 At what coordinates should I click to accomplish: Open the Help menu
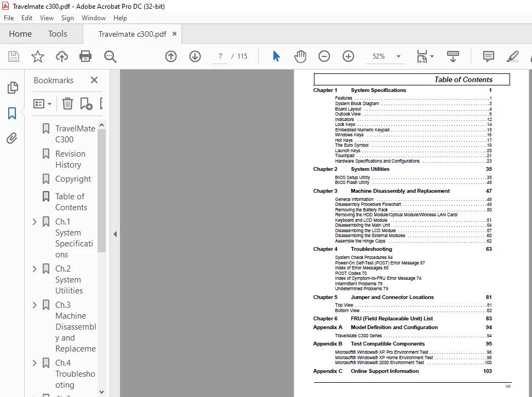coord(120,18)
